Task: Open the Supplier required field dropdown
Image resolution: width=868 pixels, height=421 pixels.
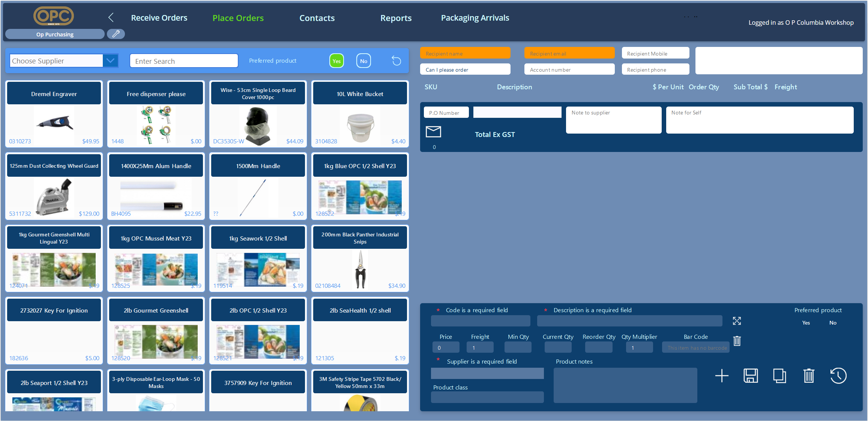Action: pos(487,373)
